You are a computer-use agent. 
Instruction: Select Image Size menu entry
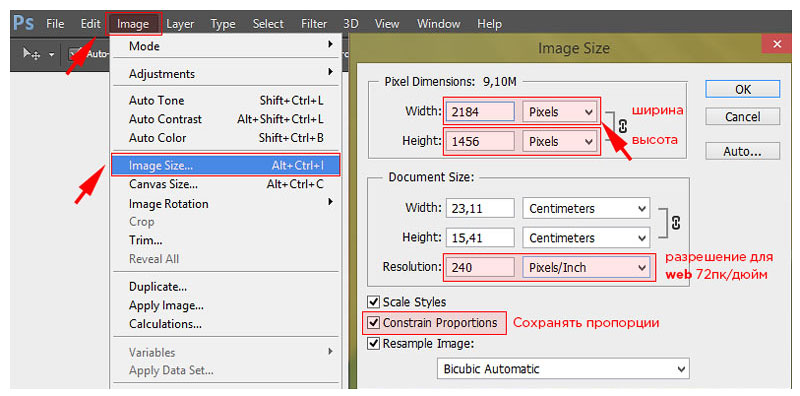tap(226, 165)
